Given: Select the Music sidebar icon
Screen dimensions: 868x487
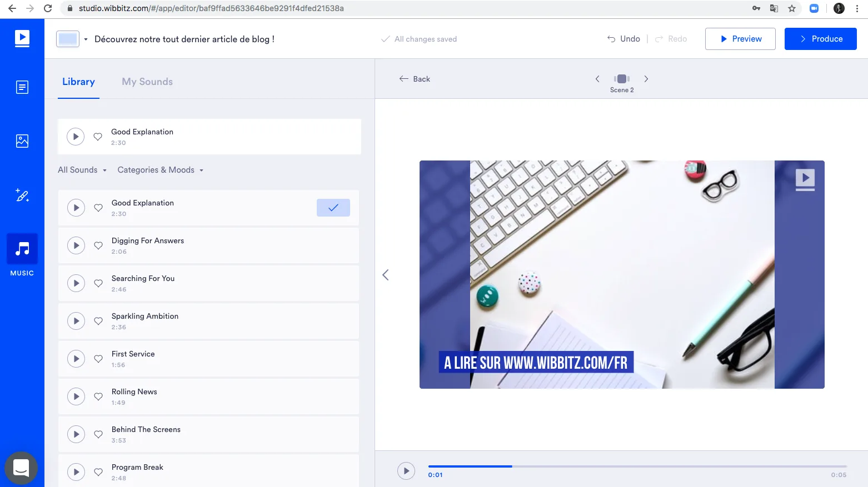Looking at the screenshot, I should 22,249.
